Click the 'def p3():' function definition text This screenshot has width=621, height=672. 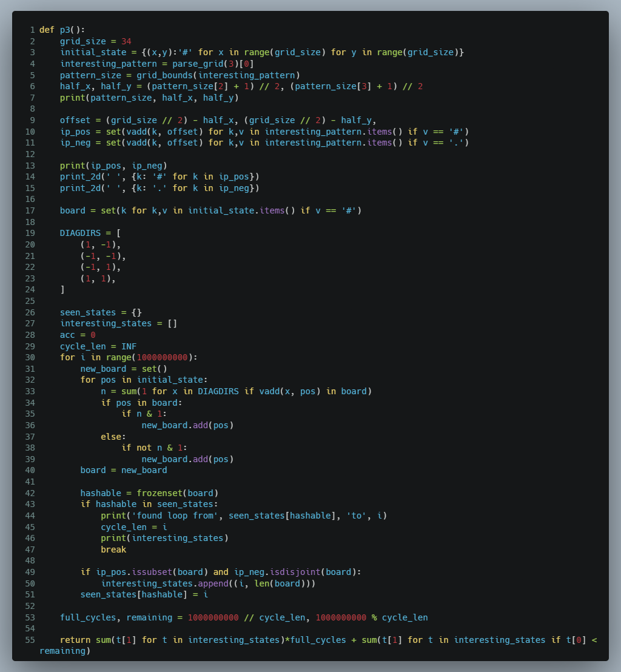pos(62,30)
